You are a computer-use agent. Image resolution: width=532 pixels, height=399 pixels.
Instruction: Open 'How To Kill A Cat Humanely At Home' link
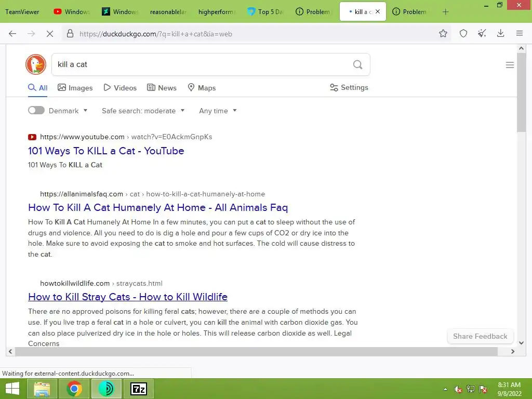pos(158,207)
